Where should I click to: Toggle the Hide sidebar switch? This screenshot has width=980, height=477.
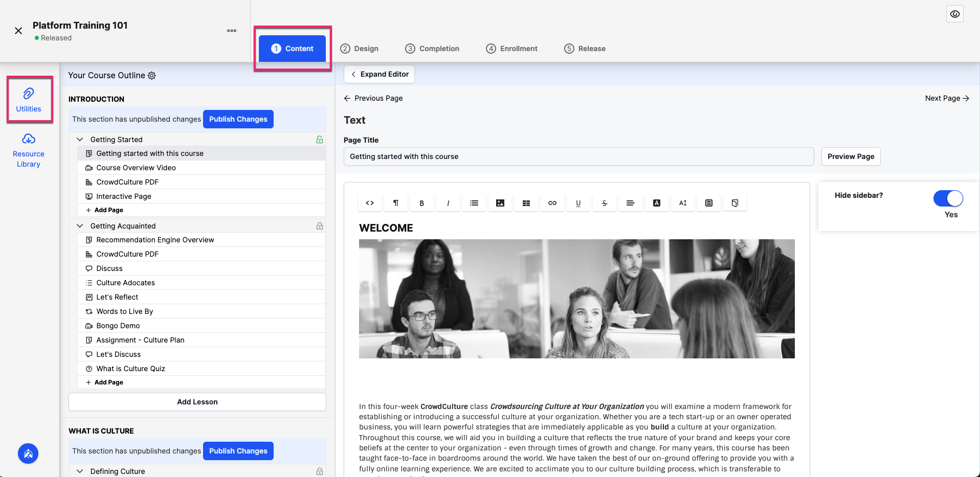tap(948, 198)
